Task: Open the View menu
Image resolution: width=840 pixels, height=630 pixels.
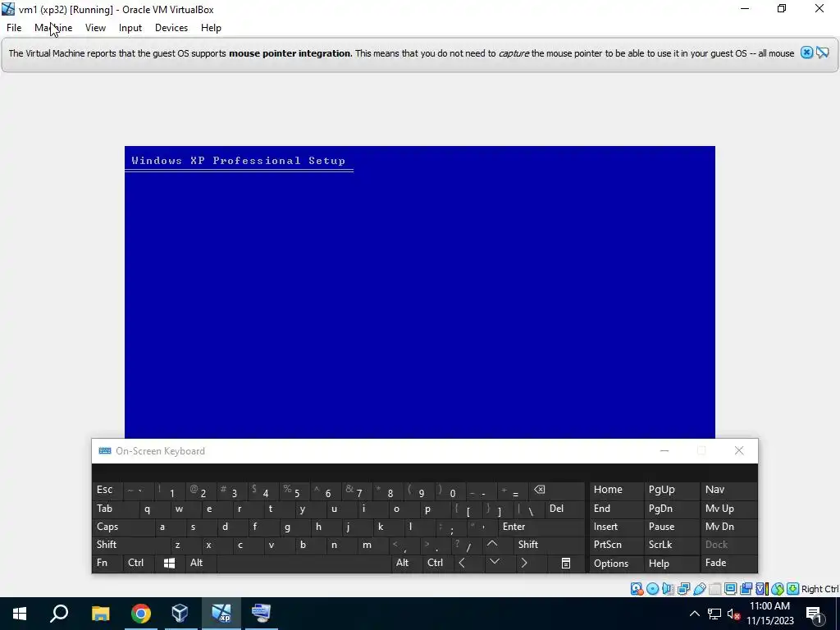Action: pyautogui.click(x=95, y=28)
